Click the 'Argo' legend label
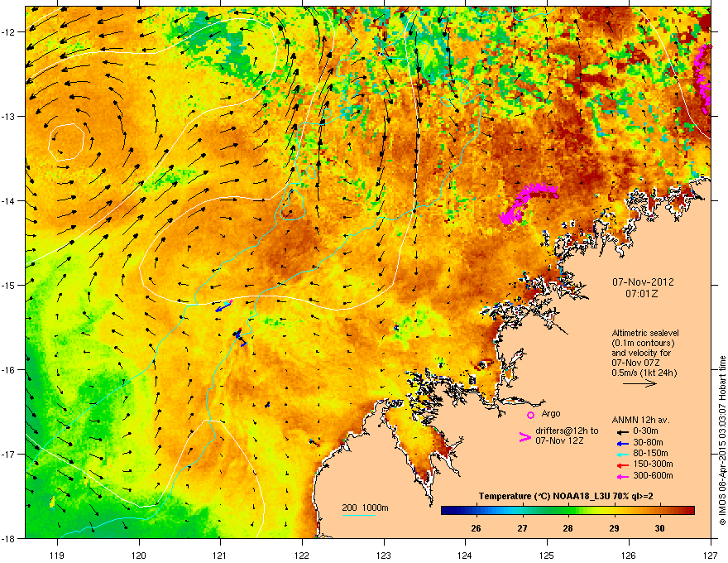 point(551,413)
